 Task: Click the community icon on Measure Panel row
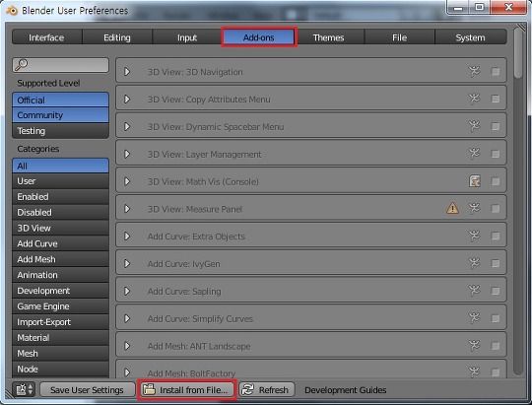474,208
